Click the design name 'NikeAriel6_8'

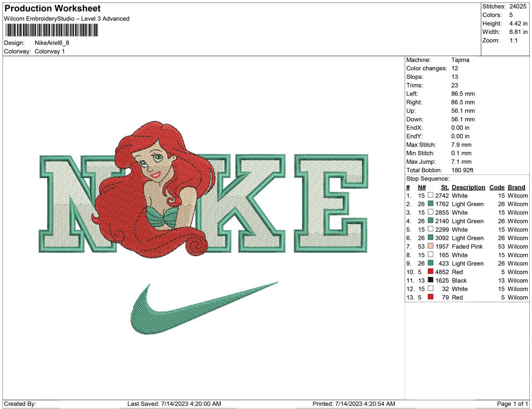[x=52, y=43]
